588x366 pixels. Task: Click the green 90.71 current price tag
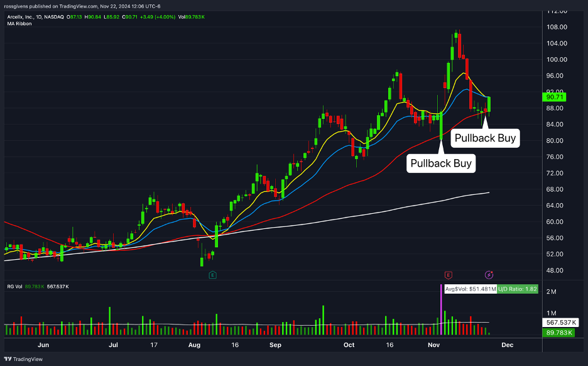coord(554,97)
